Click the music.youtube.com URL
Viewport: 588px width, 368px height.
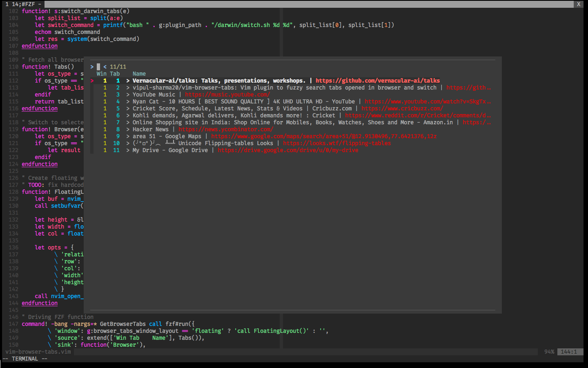[x=227, y=94]
